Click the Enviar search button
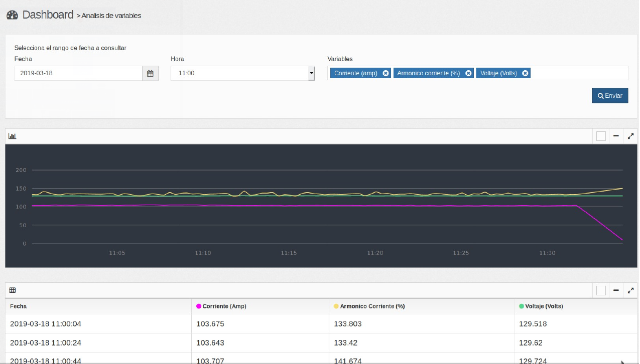Image resolution: width=640 pixels, height=364 pixels. pyautogui.click(x=610, y=96)
